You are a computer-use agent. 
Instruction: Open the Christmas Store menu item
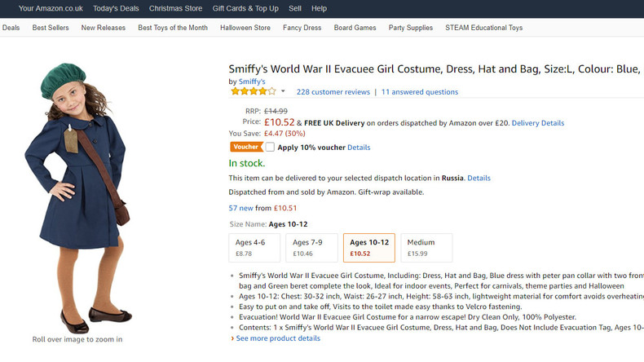pyautogui.click(x=175, y=8)
